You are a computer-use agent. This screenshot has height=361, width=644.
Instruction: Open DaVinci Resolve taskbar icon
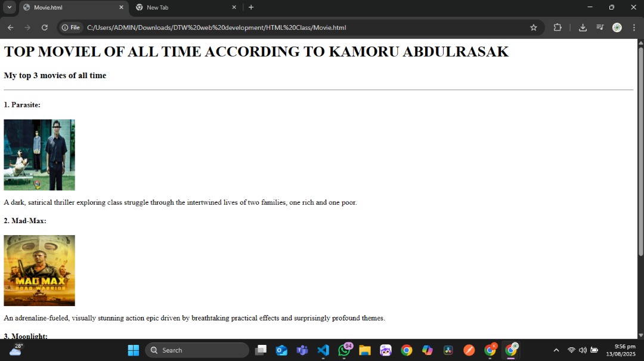click(x=448, y=350)
